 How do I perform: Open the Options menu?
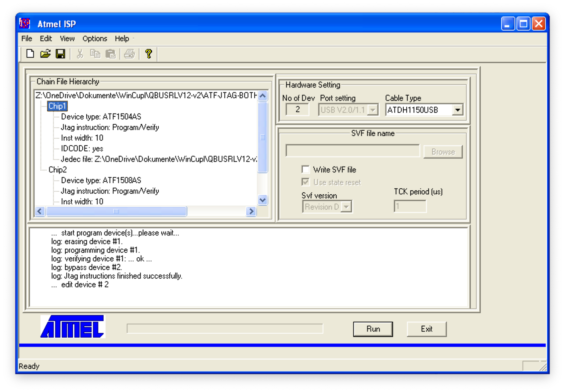click(x=95, y=38)
